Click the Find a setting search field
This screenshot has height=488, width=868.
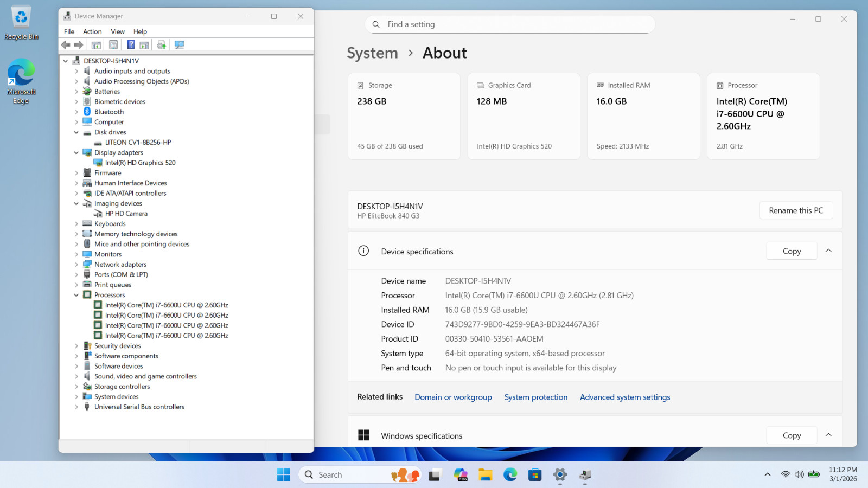tap(510, 24)
